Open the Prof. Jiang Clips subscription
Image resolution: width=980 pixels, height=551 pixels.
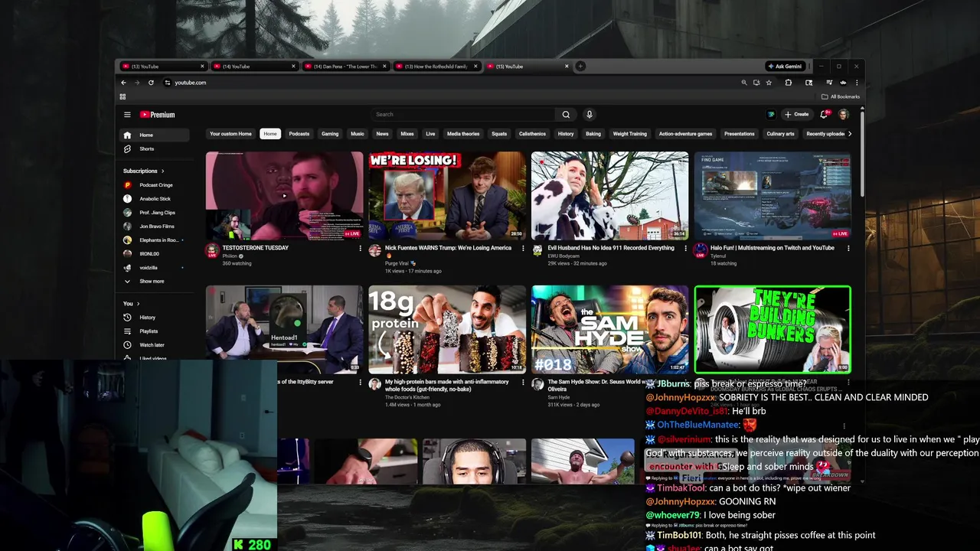point(155,213)
